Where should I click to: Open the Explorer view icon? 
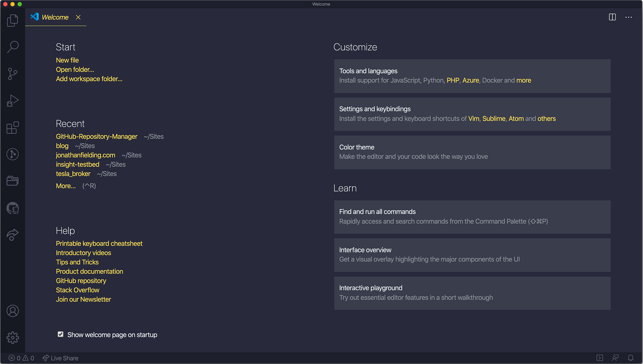[13, 21]
